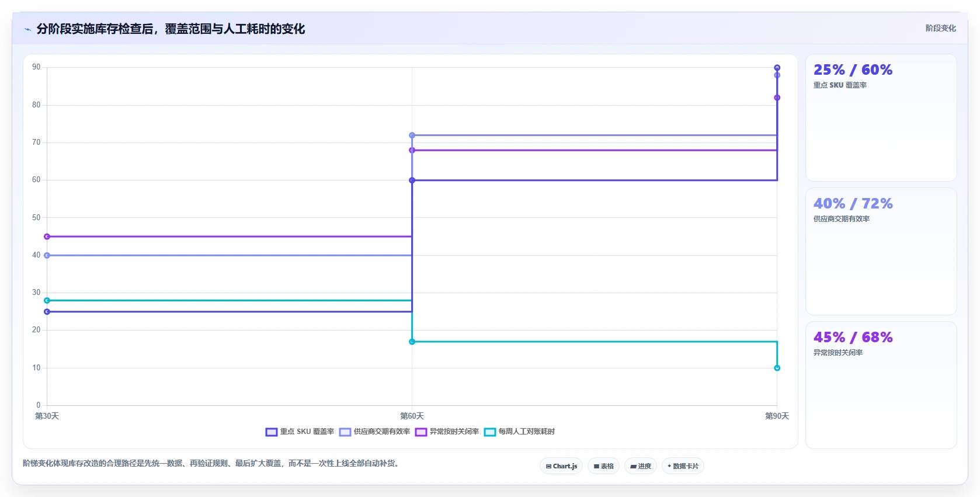Select the 表格 tag pill
Screen dimensions: 980x497
tap(603, 466)
